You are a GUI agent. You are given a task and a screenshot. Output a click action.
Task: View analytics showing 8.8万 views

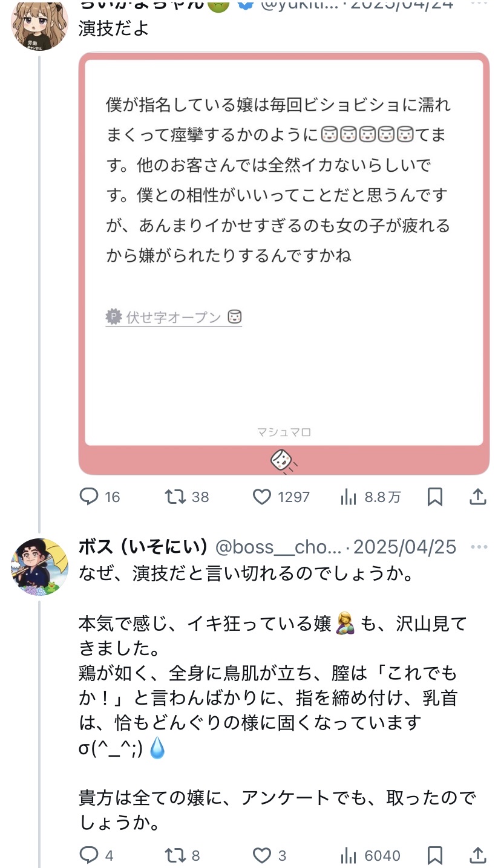[x=349, y=497]
